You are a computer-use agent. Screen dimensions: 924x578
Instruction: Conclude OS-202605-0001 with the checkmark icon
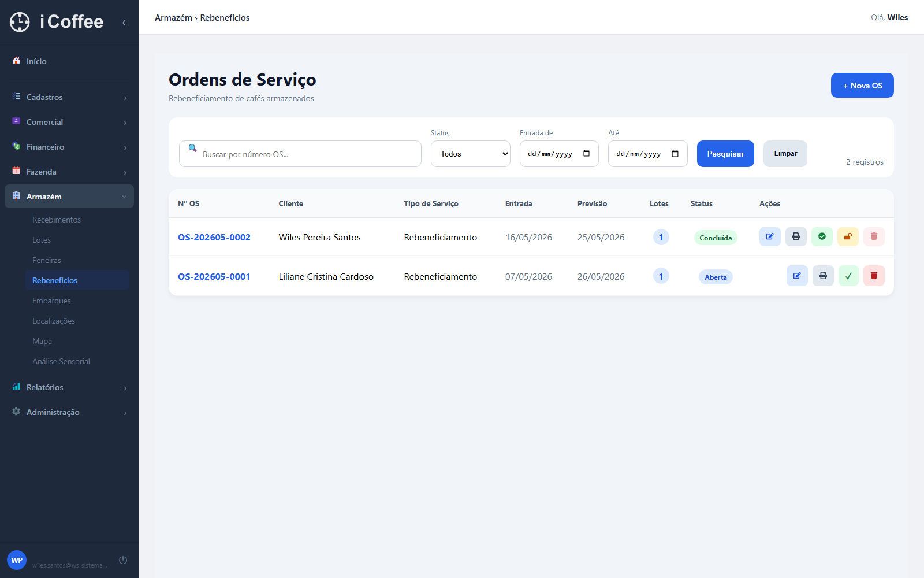[848, 276]
